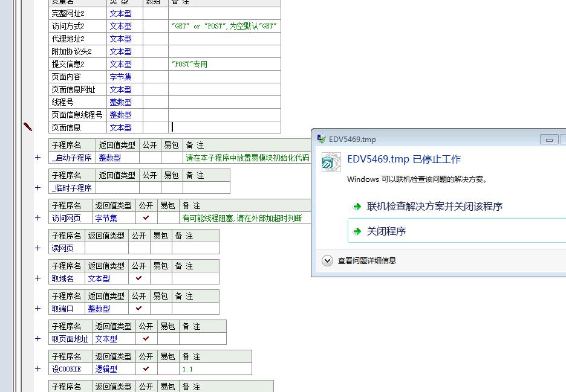Expand the 访问网页 subroutine with plus sign
Viewport: 566px width, 392px height.
[x=38, y=218]
